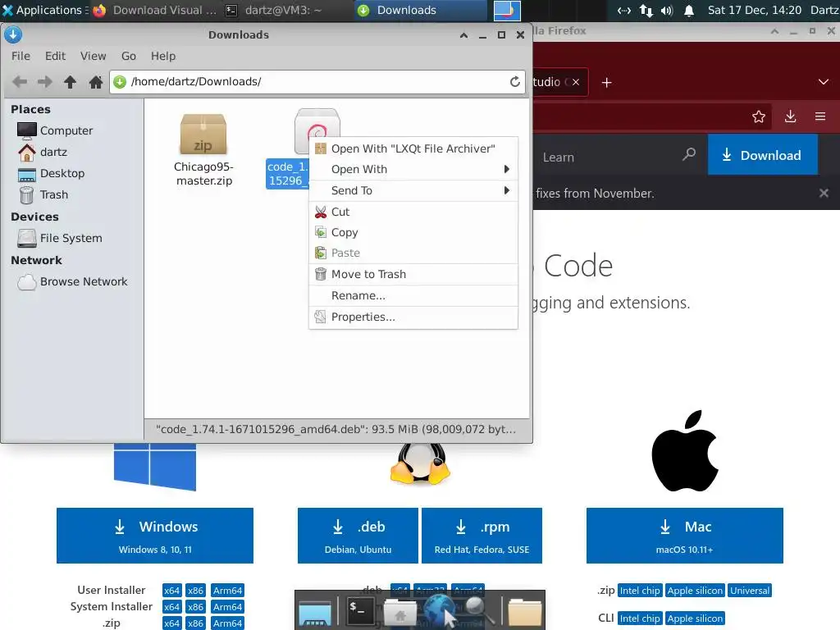This screenshot has width=840, height=630.
Task: Choose Copy from the context menu
Action: point(413,232)
